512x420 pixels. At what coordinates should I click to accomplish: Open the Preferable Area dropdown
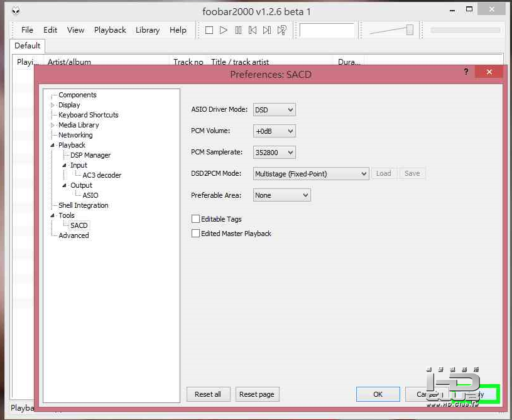pos(282,195)
